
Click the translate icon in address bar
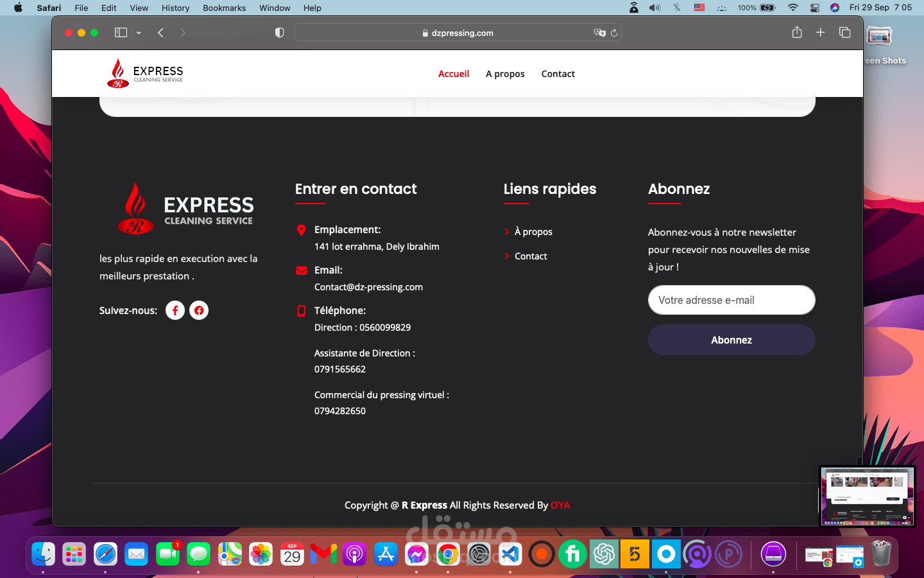(x=599, y=33)
